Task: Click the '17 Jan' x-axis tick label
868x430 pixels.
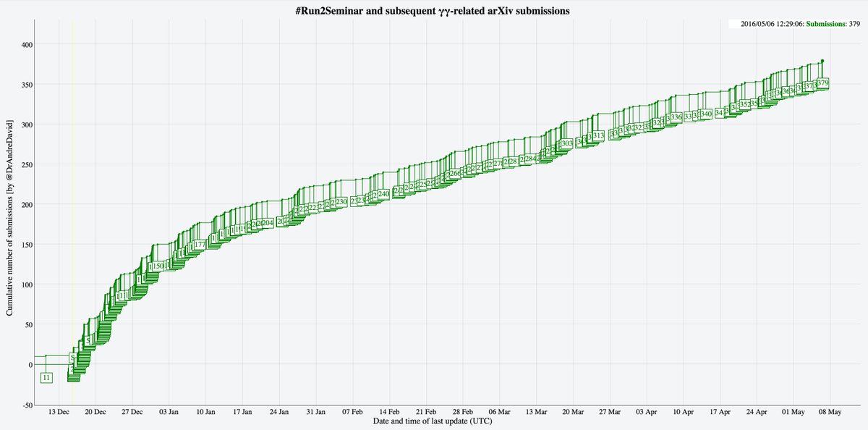Action: tap(243, 412)
